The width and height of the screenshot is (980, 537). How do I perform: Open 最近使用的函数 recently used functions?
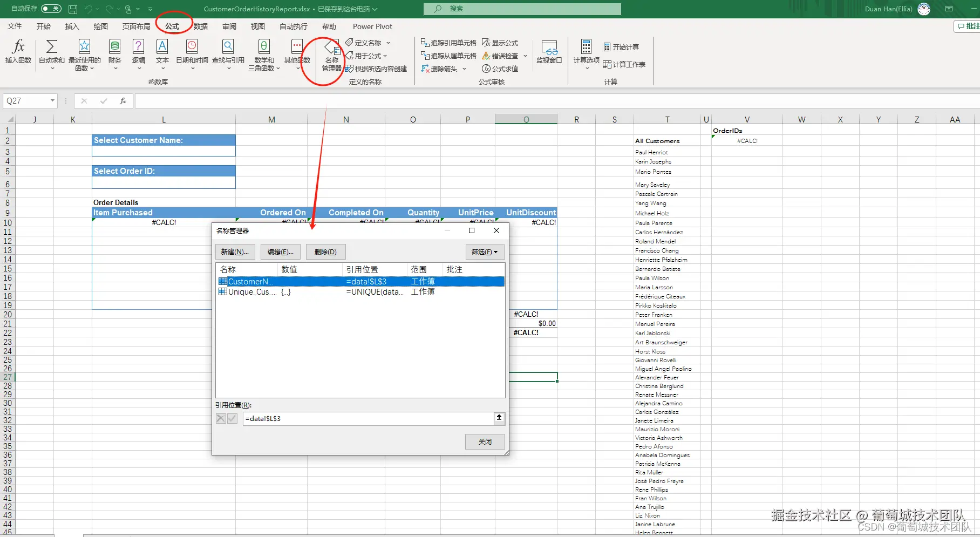tap(84, 54)
